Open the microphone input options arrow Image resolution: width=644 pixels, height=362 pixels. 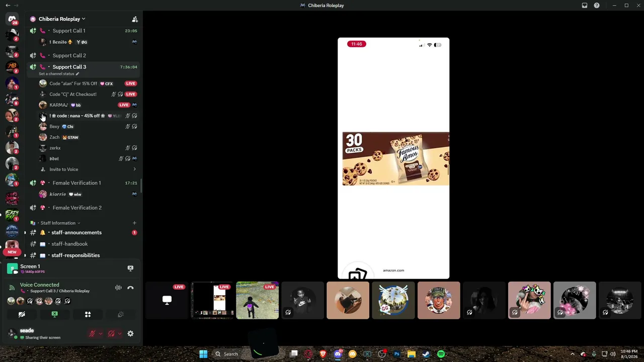point(101,334)
